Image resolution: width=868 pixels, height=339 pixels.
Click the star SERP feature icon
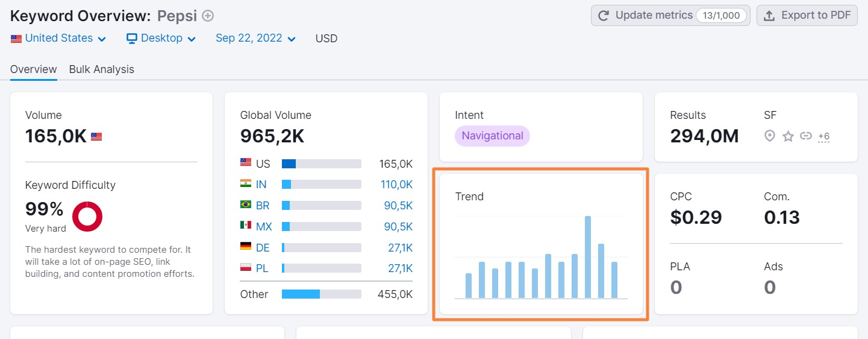coord(788,136)
